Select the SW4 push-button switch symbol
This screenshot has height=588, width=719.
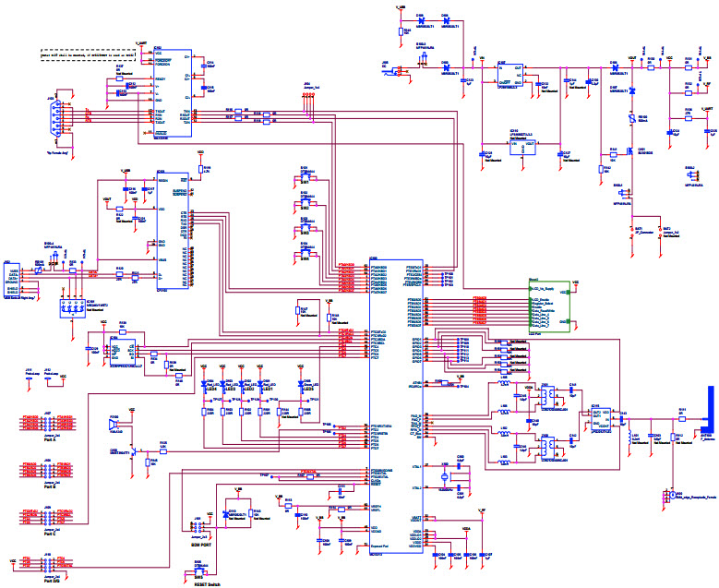pos(306,252)
